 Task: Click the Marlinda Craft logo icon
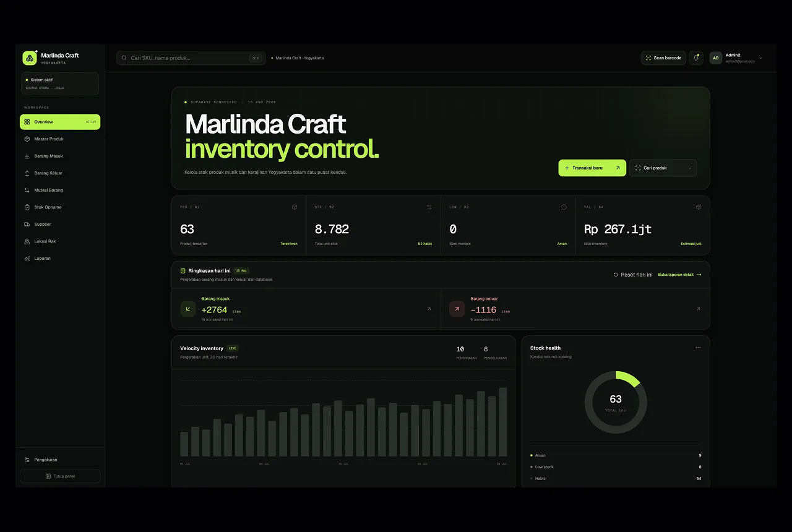(x=30, y=58)
